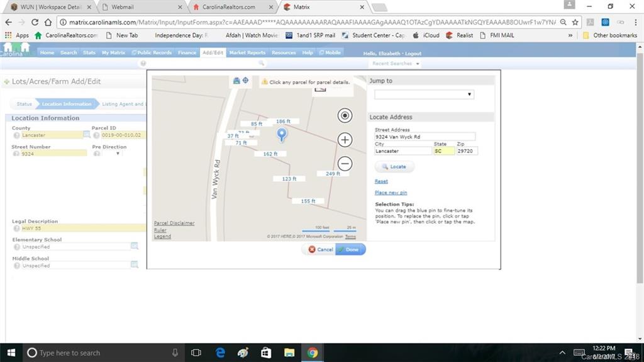The image size is (644, 362).
Task: Open the Parcel Disclaimer link
Action: (174, 223)
